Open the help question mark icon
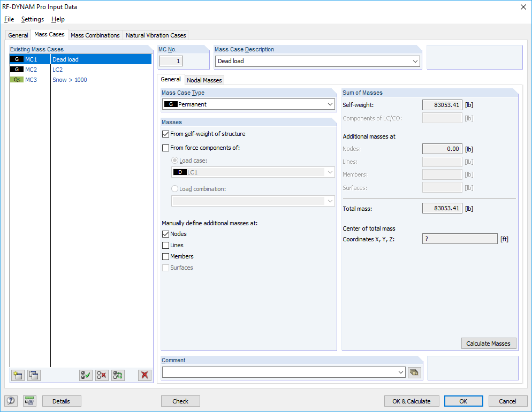The height and width of the screenshot is (412, 532). tap(11, 401)
